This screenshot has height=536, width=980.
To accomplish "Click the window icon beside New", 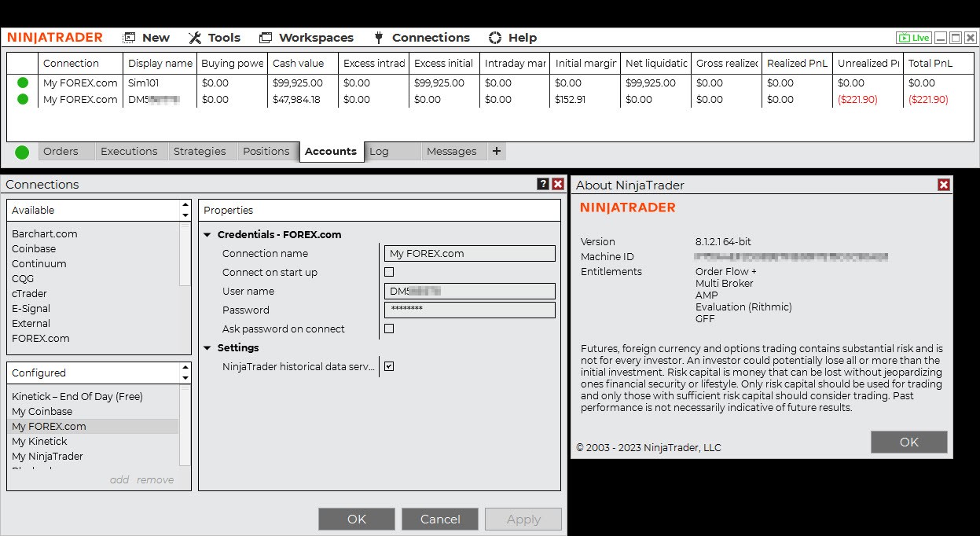I will click(129, 38).
